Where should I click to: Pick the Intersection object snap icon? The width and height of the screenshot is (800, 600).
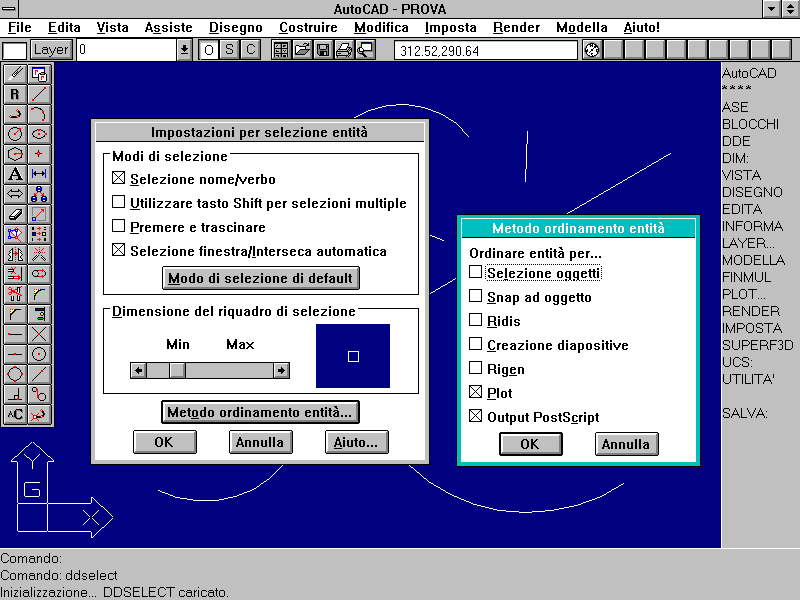pyautogui.click(x=39, y=334)
